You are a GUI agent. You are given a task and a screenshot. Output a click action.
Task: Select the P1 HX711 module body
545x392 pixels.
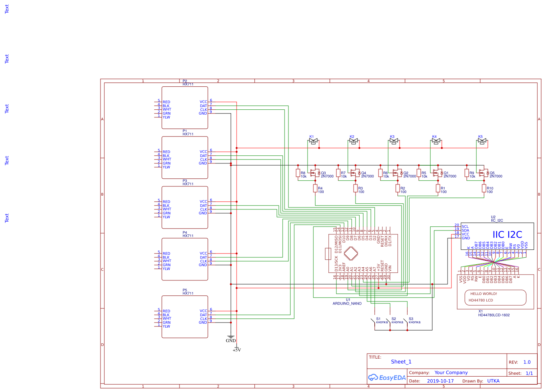[185, 158]
